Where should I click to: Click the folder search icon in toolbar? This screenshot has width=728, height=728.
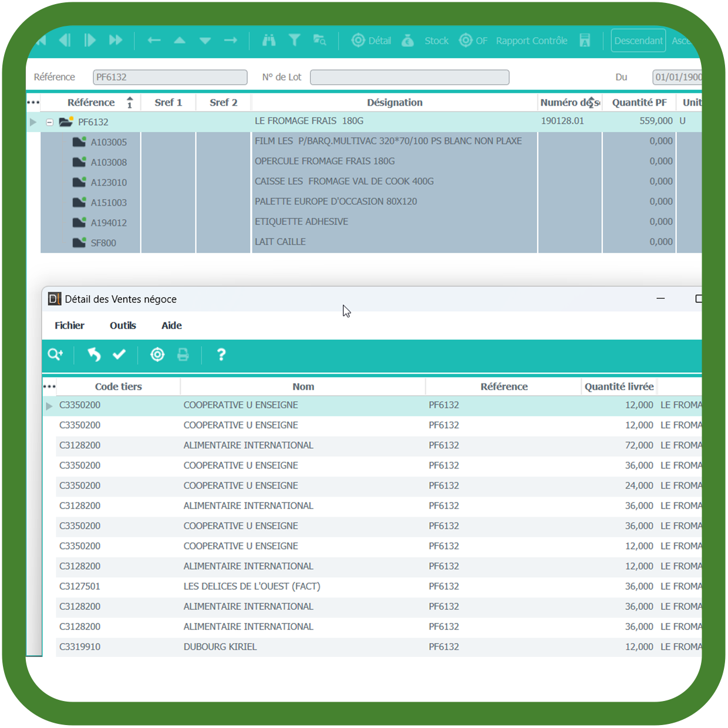point(320,41)
